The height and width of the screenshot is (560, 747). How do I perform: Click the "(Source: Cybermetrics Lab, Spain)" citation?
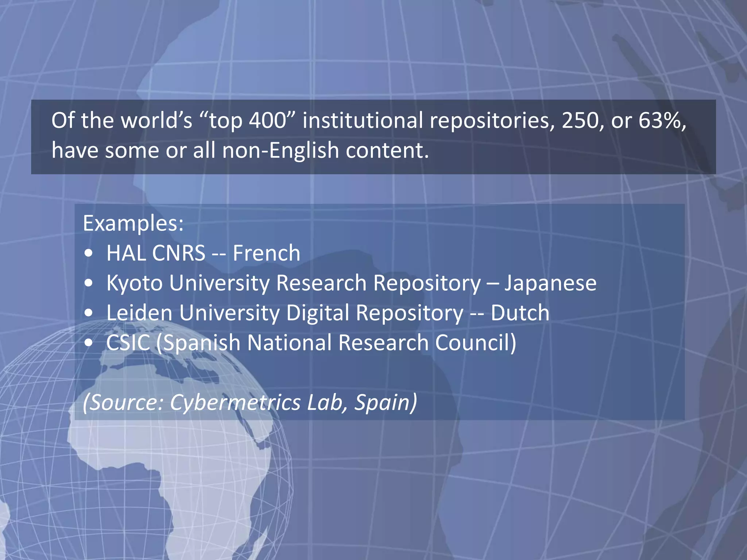point(250,402)
